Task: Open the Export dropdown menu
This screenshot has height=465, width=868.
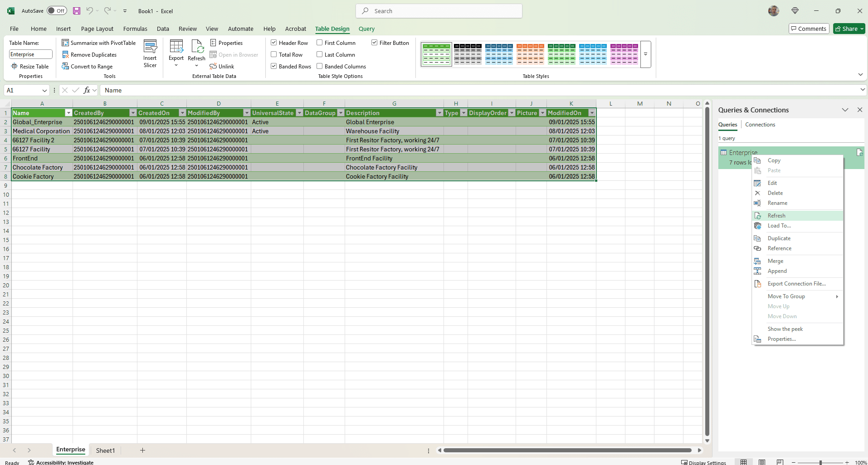Action: click(176, 65)
